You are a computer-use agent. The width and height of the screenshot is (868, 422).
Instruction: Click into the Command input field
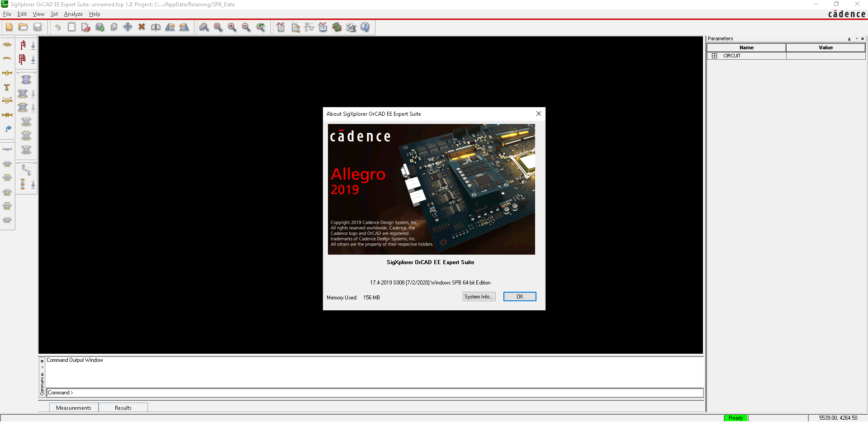click(x=375, y=393)
